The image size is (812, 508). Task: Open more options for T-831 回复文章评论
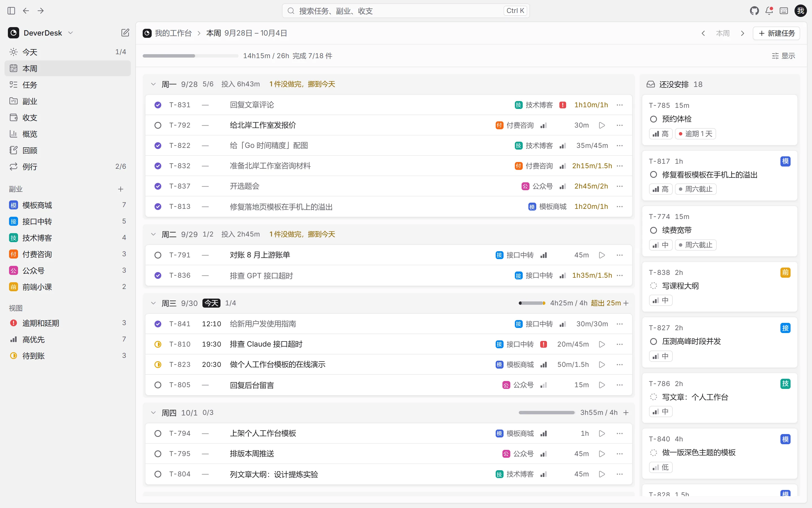click(620, 105)
